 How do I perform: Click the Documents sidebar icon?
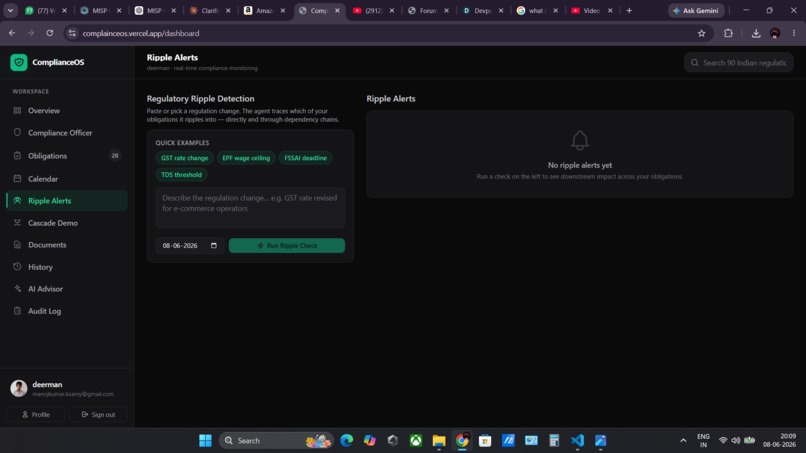(x=17, y=245)
